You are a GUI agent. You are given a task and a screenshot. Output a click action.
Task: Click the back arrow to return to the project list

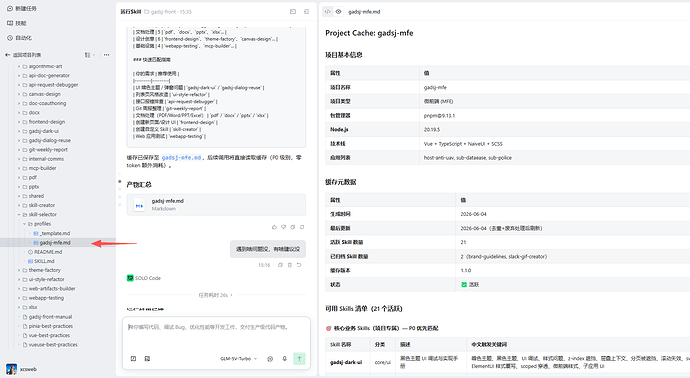tap(7, 55)
